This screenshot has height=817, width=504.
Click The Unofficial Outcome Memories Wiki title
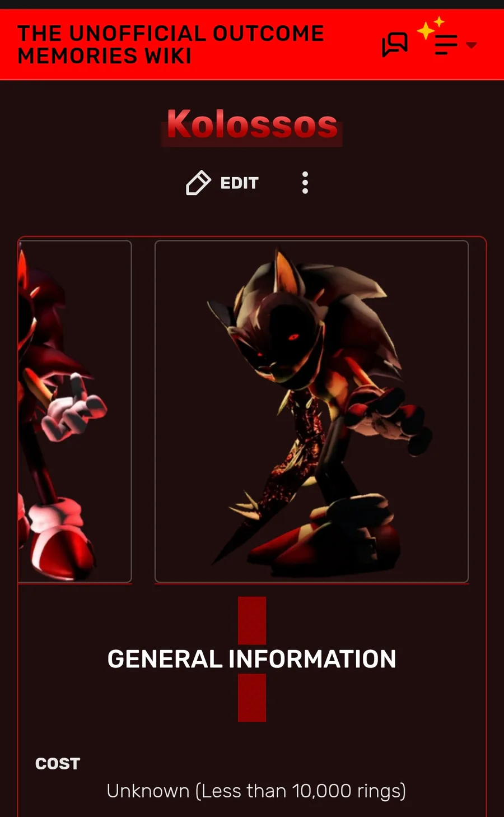[x=170, y=44]
